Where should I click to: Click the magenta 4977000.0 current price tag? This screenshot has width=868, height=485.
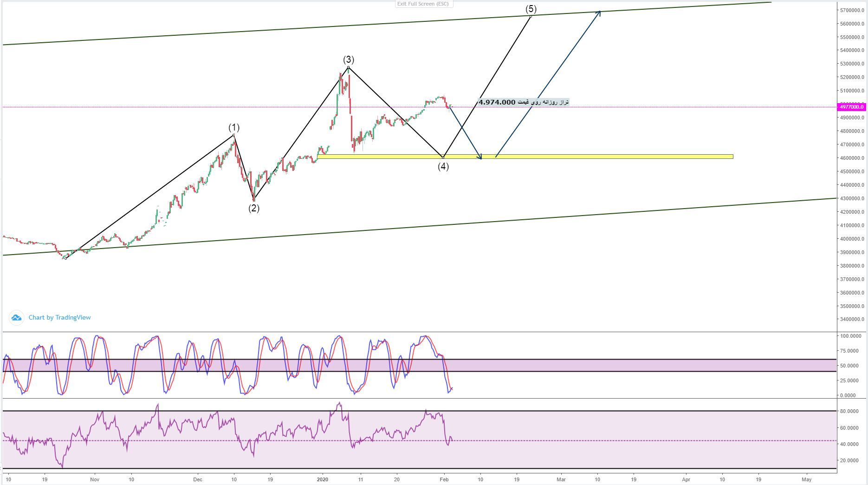[852, 107]
